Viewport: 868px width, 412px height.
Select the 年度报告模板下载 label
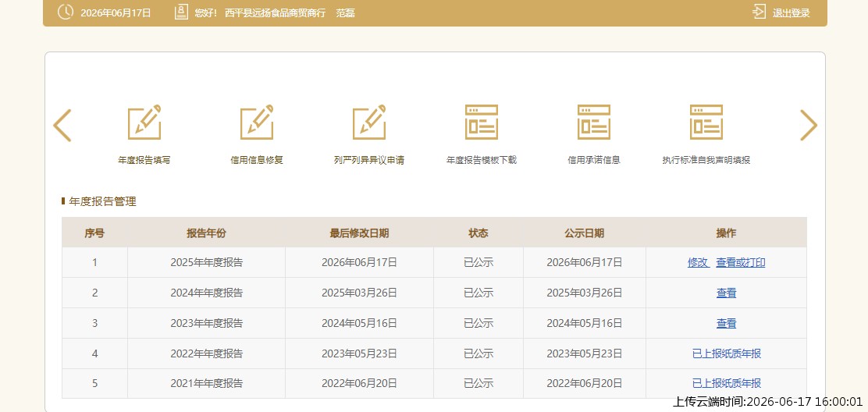[482, 161]
